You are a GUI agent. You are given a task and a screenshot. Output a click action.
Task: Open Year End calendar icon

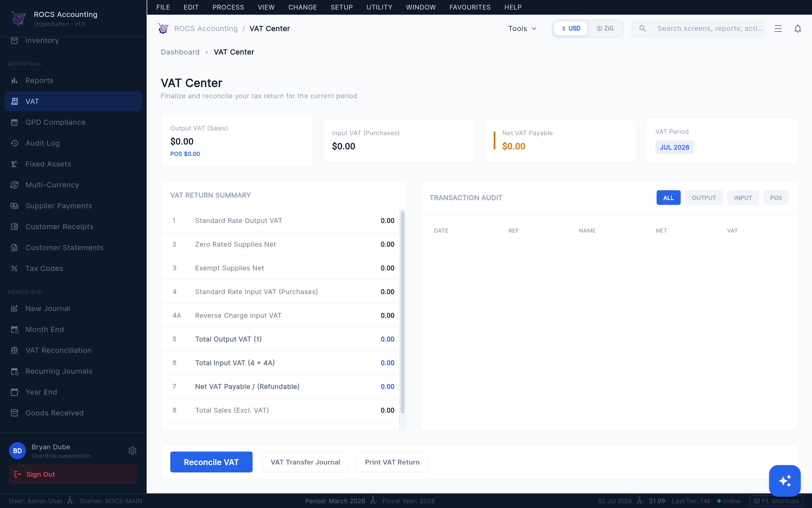click(14, 392)
